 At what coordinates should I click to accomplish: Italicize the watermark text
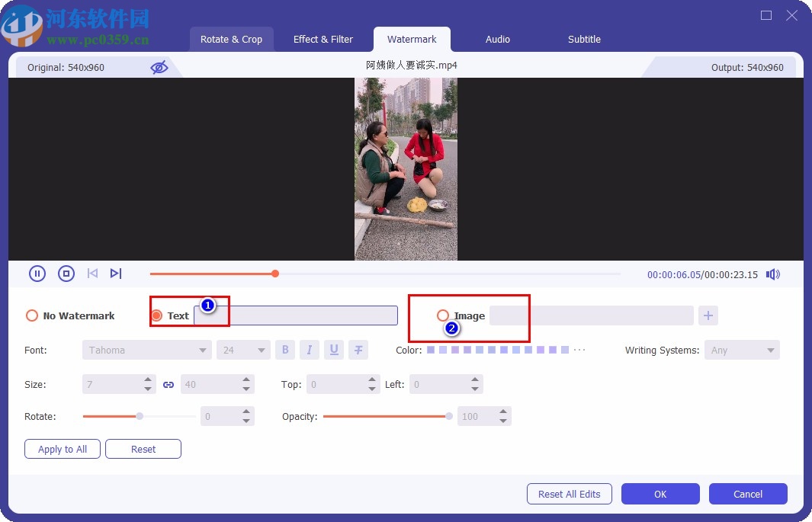(x=310, y=349)
